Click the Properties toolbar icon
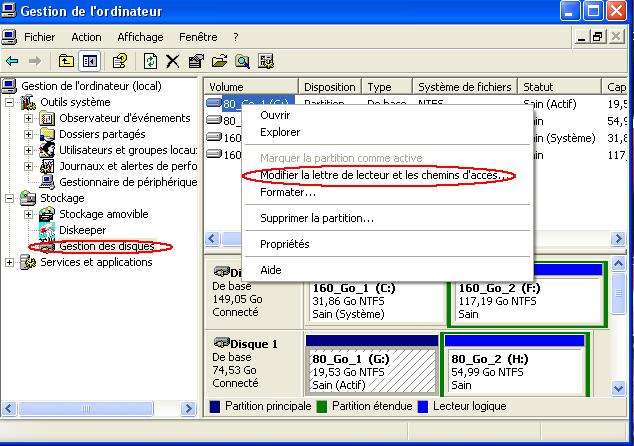Viewport: 634px width, 446px height. 196,61
